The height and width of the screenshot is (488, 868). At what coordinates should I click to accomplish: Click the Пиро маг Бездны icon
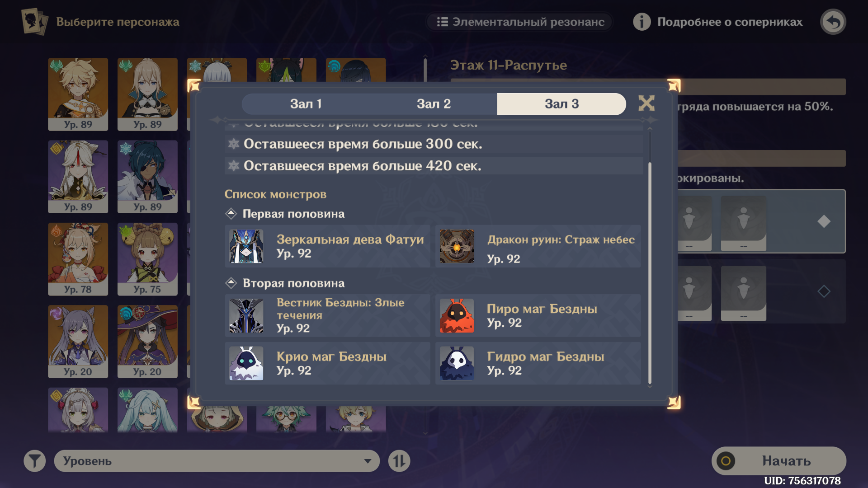pyautogui.click(x=457, y=315)
